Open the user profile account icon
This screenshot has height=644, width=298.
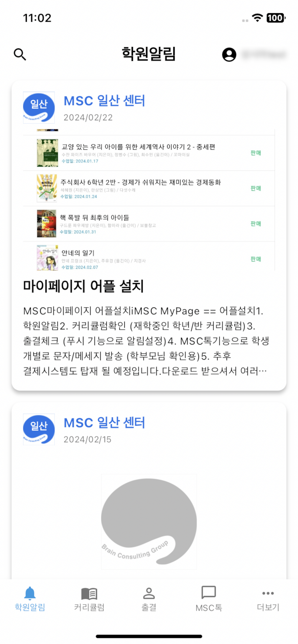[229, 54]
